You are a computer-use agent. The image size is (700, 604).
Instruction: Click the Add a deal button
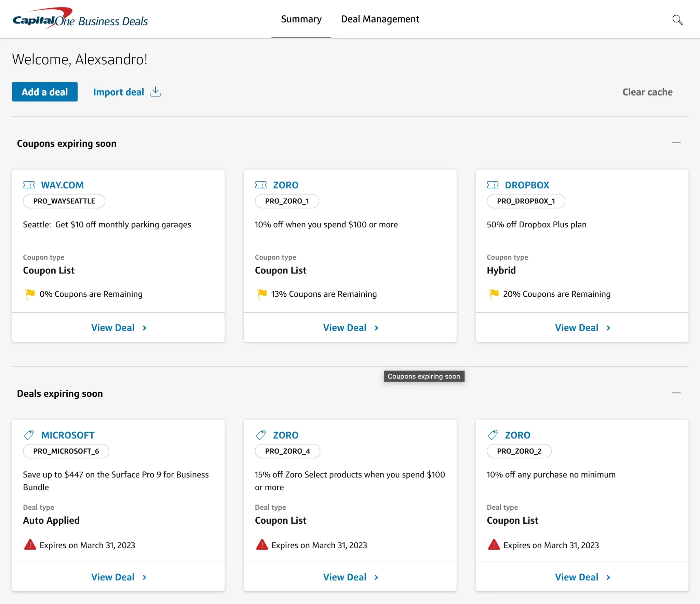pyautogui.click(x=45, y=92)
